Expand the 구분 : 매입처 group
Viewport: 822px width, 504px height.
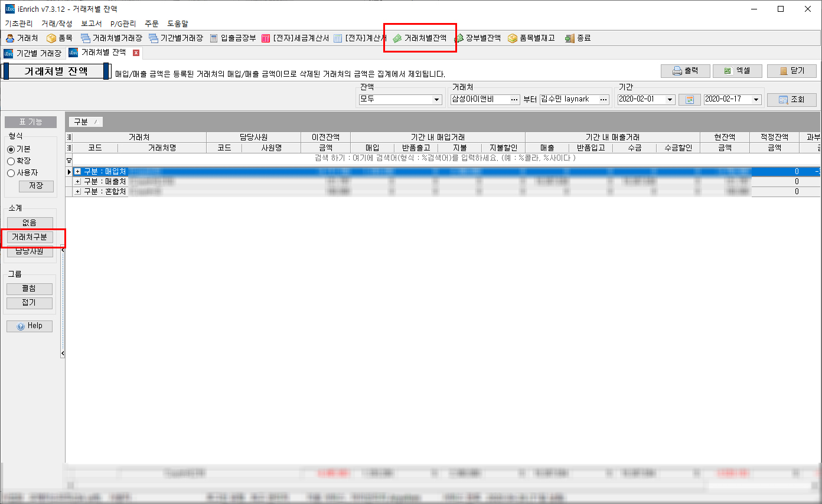[77, 171]
